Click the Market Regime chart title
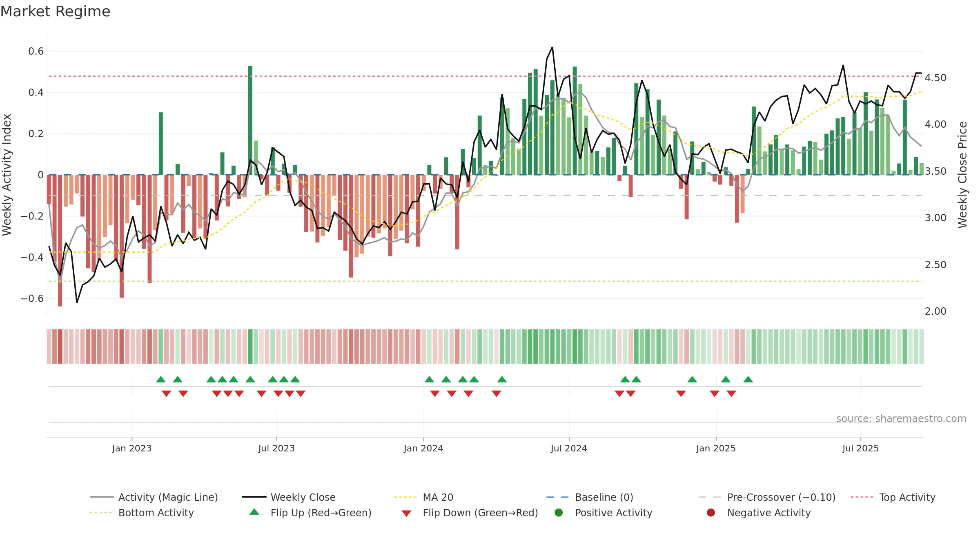The width and height of the screenshot is (980, 551). click(x=55, y=11)
